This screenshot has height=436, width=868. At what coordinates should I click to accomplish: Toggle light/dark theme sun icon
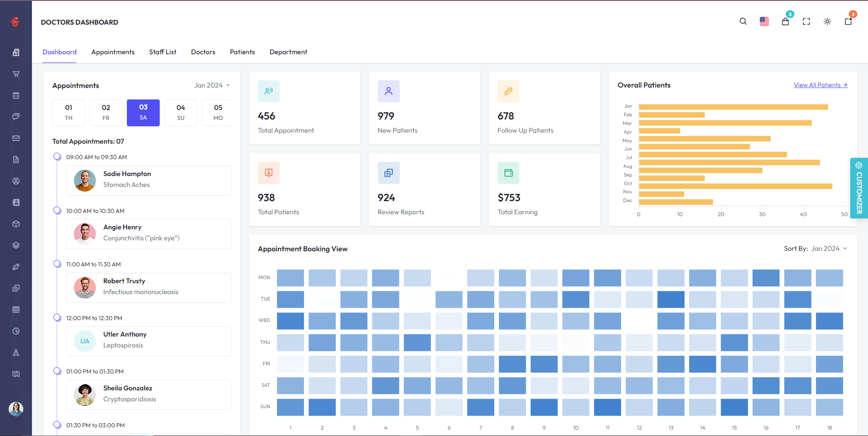(827, 21)
